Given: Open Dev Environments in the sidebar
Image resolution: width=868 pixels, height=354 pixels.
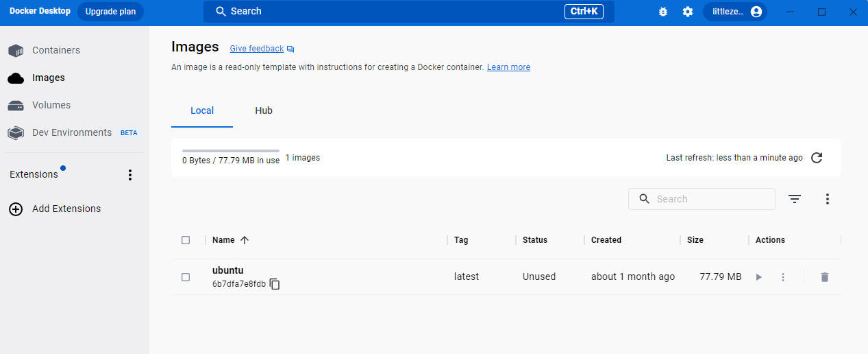Looking at the screenshot, I should click(72, 132).
